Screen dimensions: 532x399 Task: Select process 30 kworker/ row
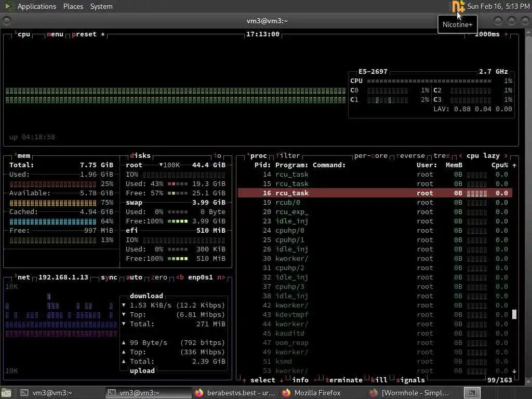click(375, 259)
